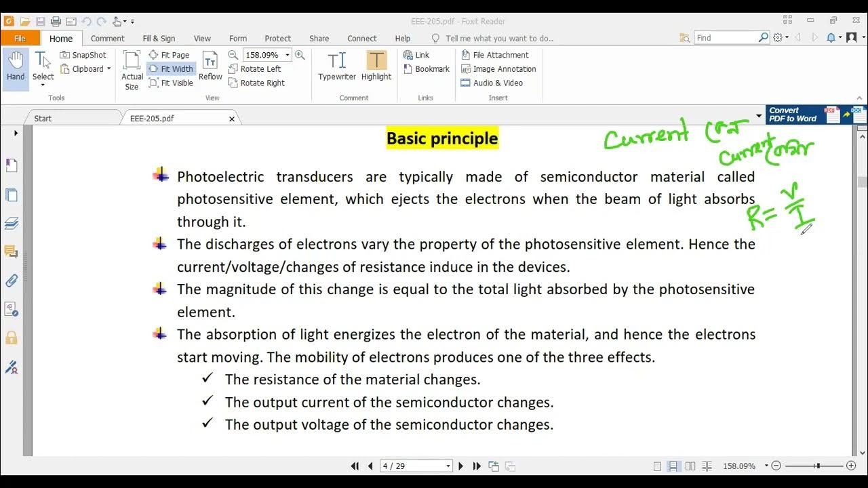Open the user account menu

pos(854,38)
